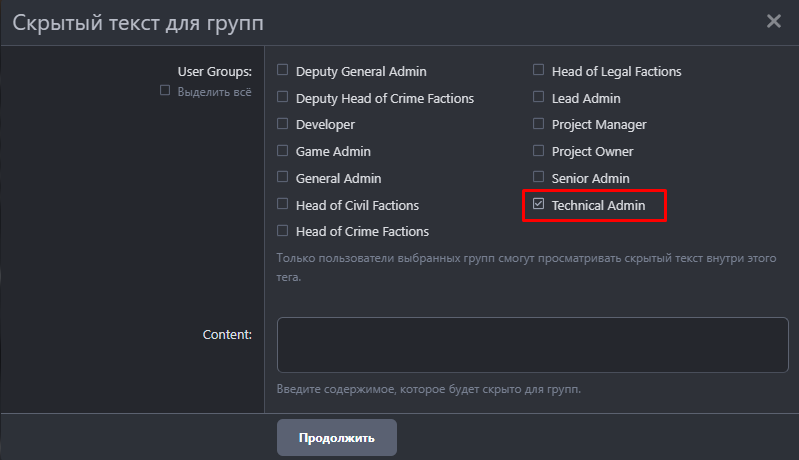Close the hidden text dialog
This screenshot has height=460, width=799.
[773, 21]
